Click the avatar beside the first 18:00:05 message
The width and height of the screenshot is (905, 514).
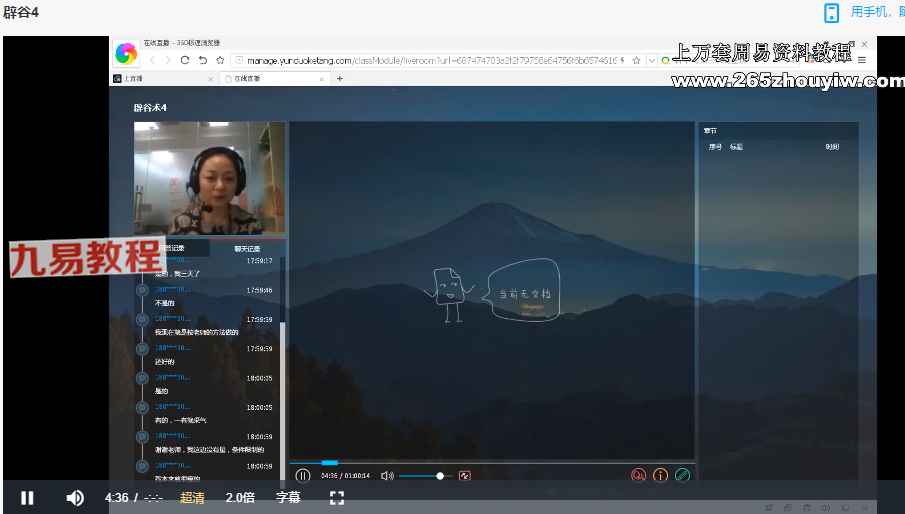tap(142, 378)
